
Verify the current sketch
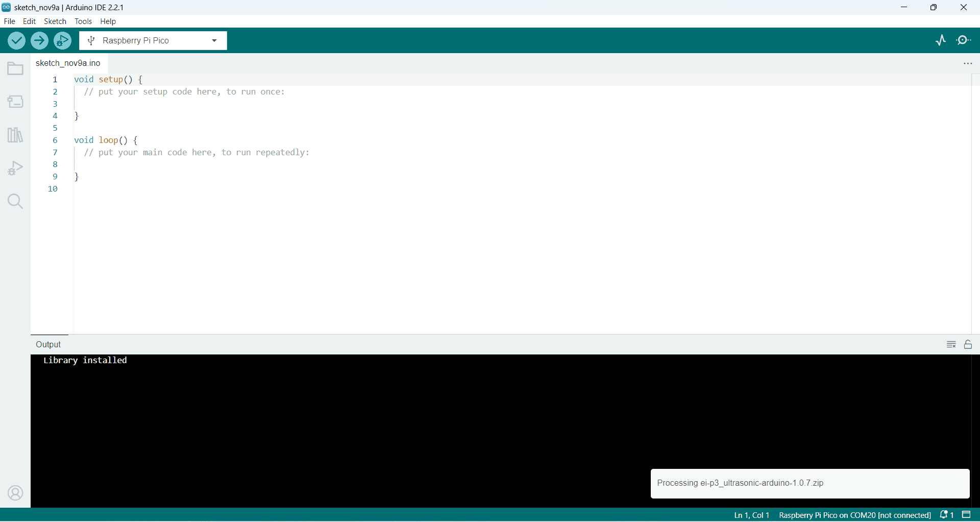(x=16, y=40)
